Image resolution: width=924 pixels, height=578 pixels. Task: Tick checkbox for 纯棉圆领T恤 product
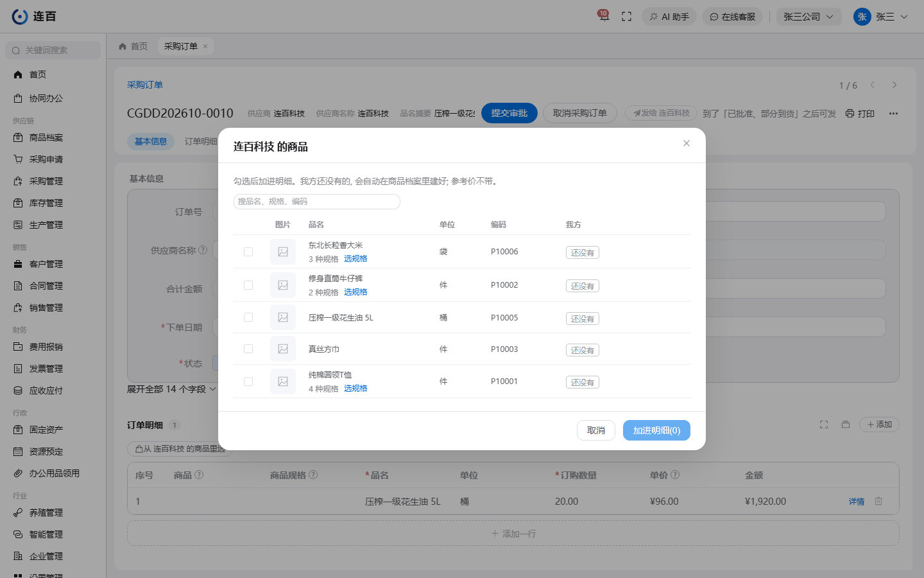tap(248, 381)
